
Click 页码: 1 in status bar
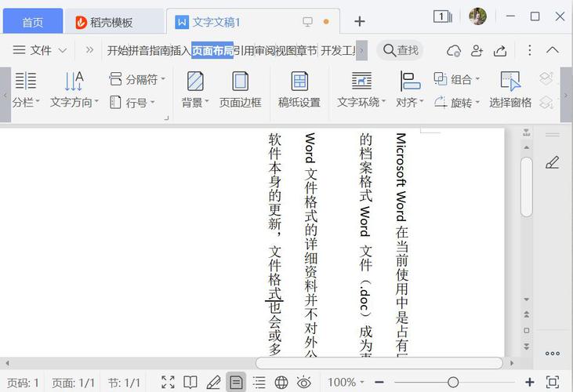tap(23, 383)
